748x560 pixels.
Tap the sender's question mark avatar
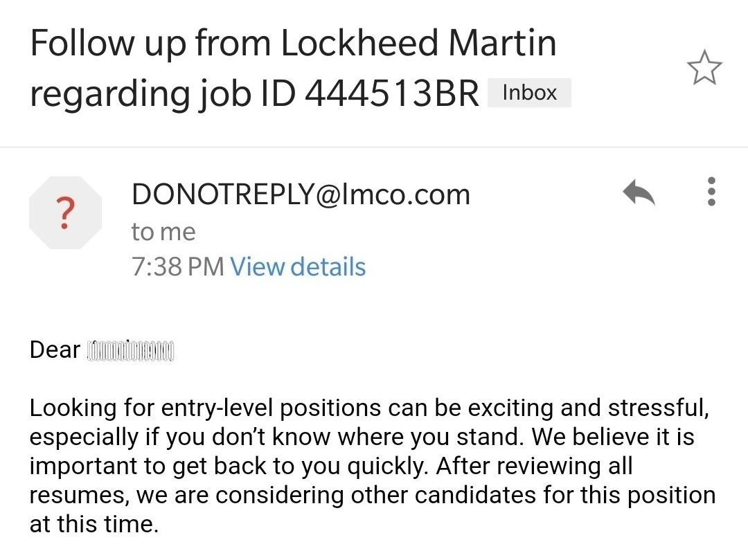point(65,213)
